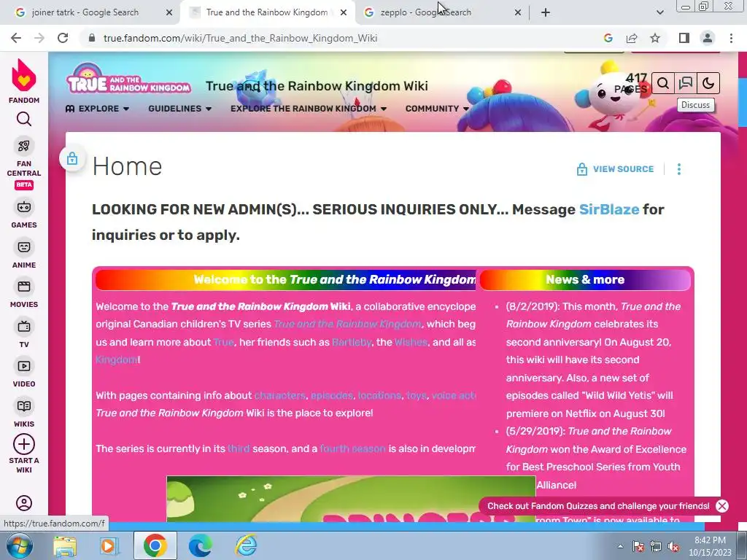Open the Chrome three-dot menu
This screenshot has width=747, height=560.
click(x=731, y=38)
